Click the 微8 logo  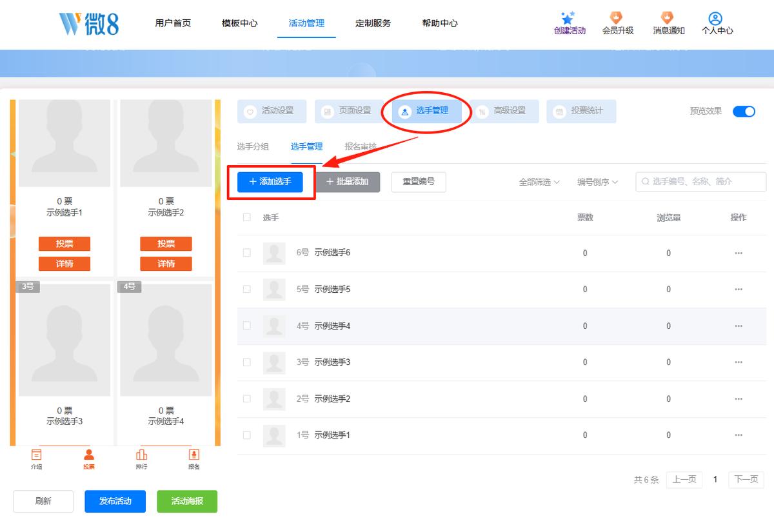[88, 24]
